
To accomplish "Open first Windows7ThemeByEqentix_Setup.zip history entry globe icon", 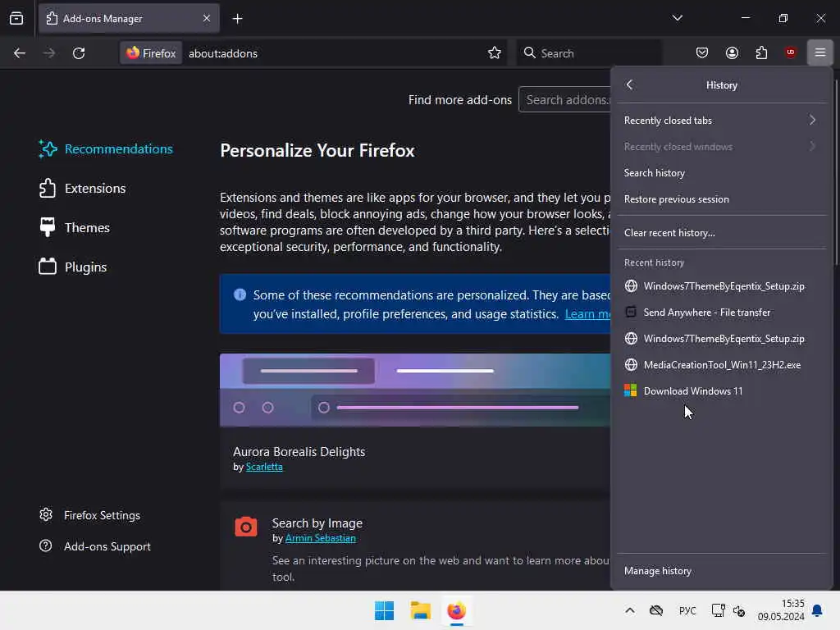I will [x=631, y=286].
